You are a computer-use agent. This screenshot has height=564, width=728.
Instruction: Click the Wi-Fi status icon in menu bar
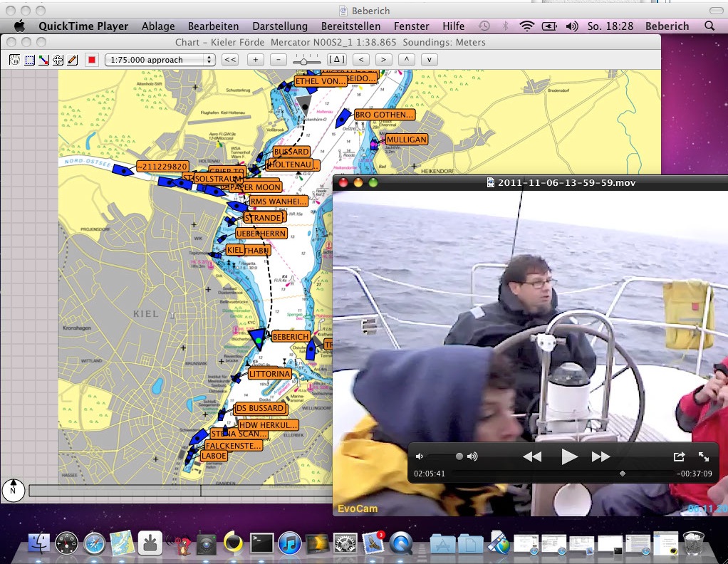pos(527,26)
